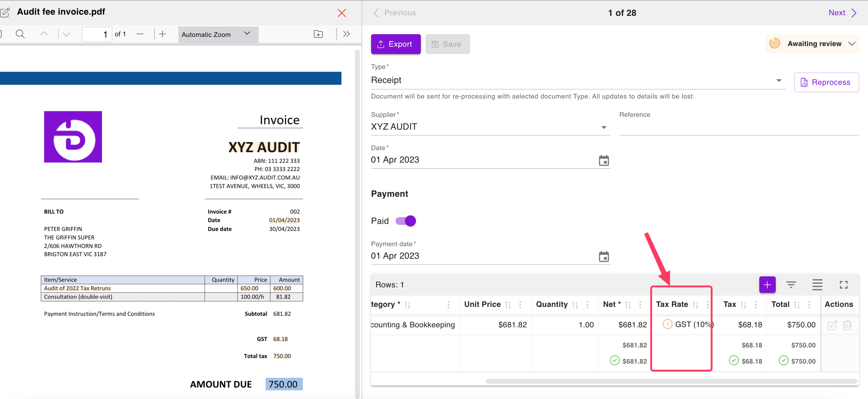Go to Next document

[x=842, y=13]
